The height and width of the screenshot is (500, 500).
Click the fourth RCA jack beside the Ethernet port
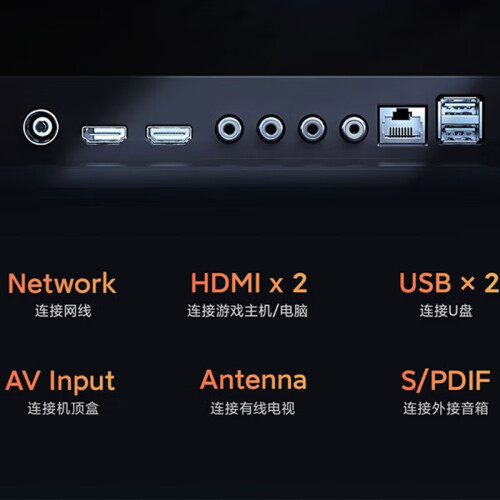(354, 128)
